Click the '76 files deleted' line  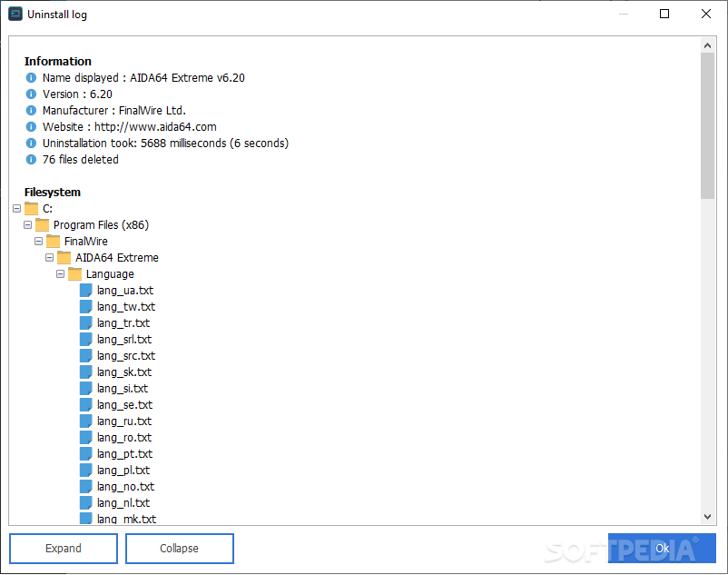click(80, 159)
